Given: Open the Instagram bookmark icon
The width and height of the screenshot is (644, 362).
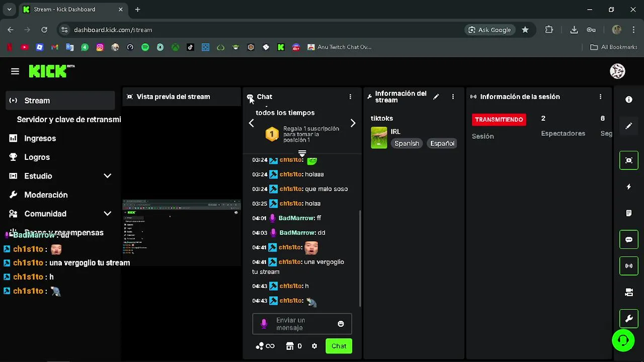Looking at the screenshot, I should click(x=100, y=47).
